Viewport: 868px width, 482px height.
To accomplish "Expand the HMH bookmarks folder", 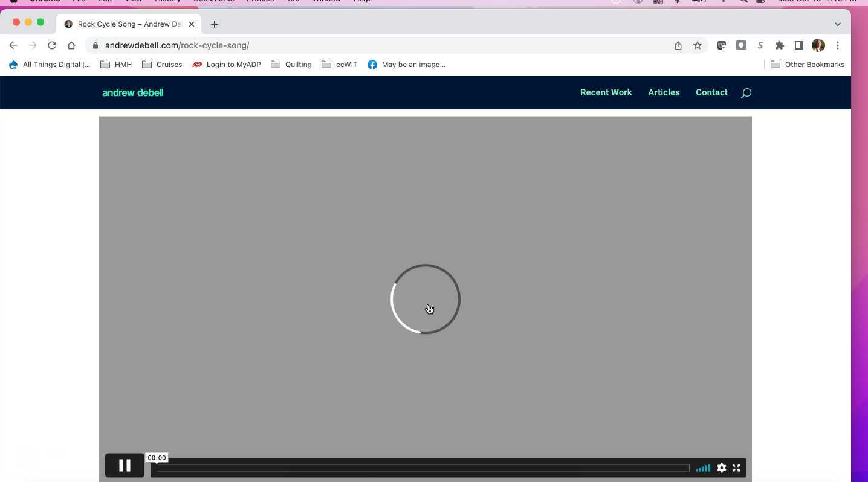I will (x=116, y=65).
